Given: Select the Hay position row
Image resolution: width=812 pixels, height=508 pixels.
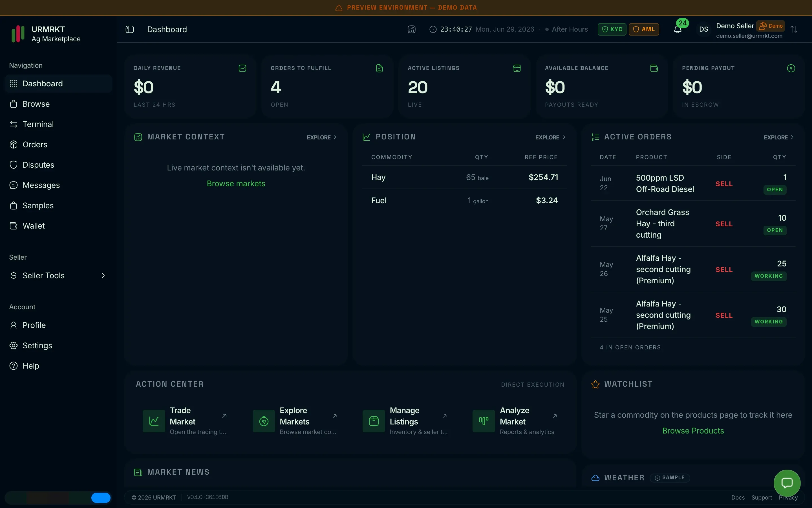Looking at the screenshot, I should pyautogui.click(x=464, y=178).
